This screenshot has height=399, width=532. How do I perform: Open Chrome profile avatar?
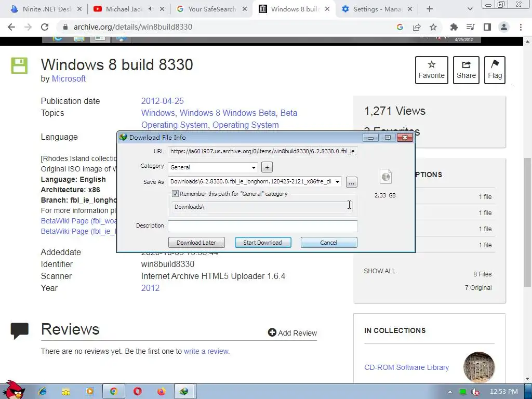[504, 27]
